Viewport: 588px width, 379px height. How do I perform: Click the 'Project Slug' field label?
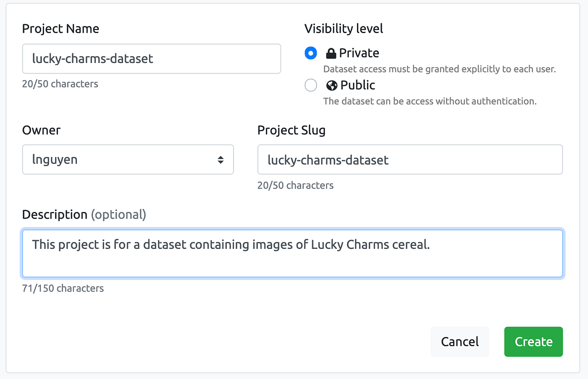(291, 130)
